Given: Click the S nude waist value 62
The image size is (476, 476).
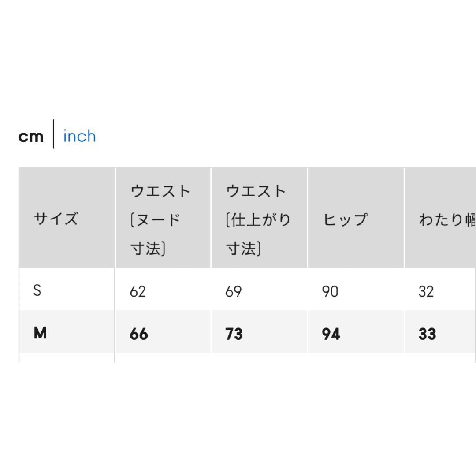Looking at the screenshot, I should pos(138,291).
